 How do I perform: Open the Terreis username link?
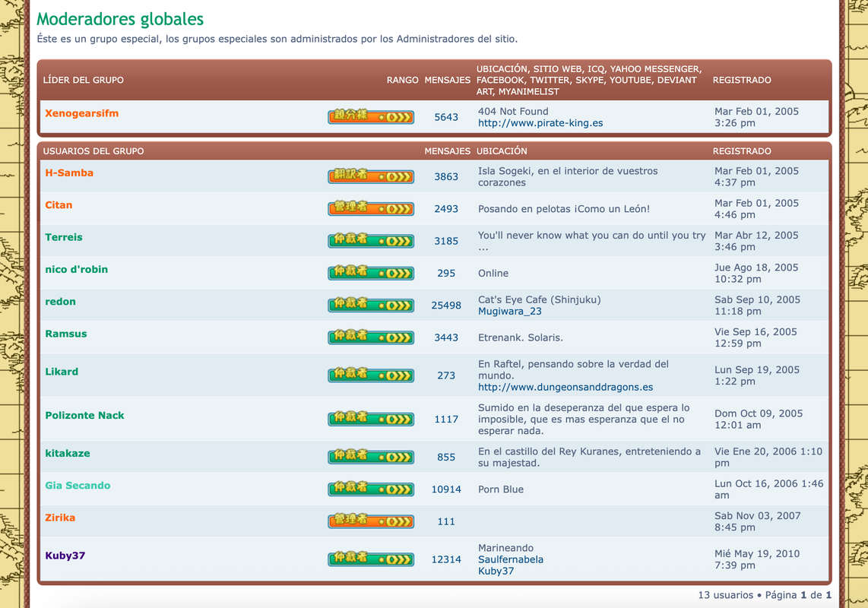[x=64, y=237]
